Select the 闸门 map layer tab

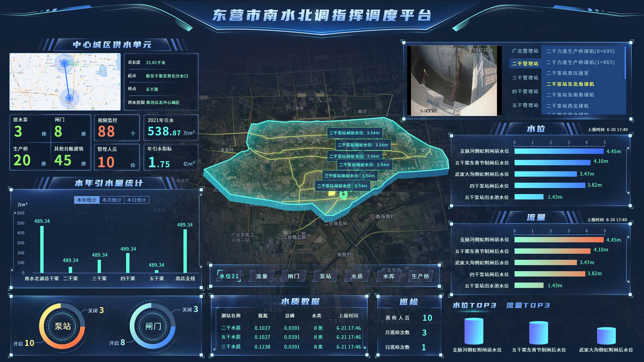point(293,276)
